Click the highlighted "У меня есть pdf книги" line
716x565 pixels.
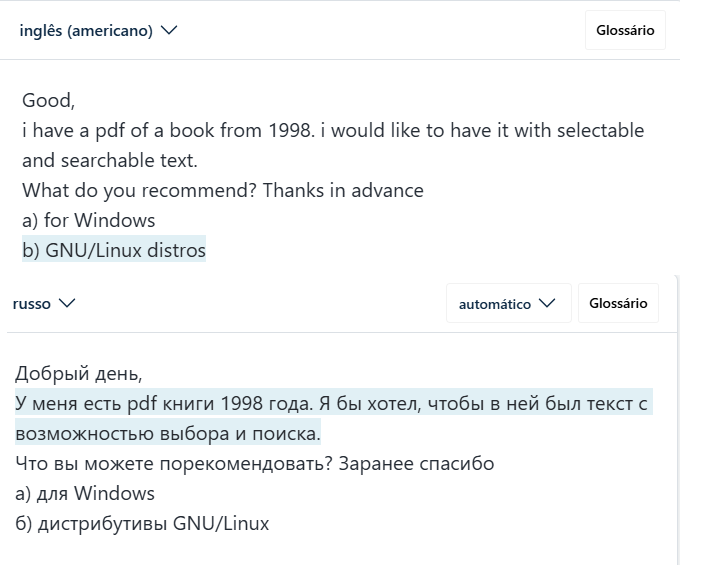click(333, 404)
